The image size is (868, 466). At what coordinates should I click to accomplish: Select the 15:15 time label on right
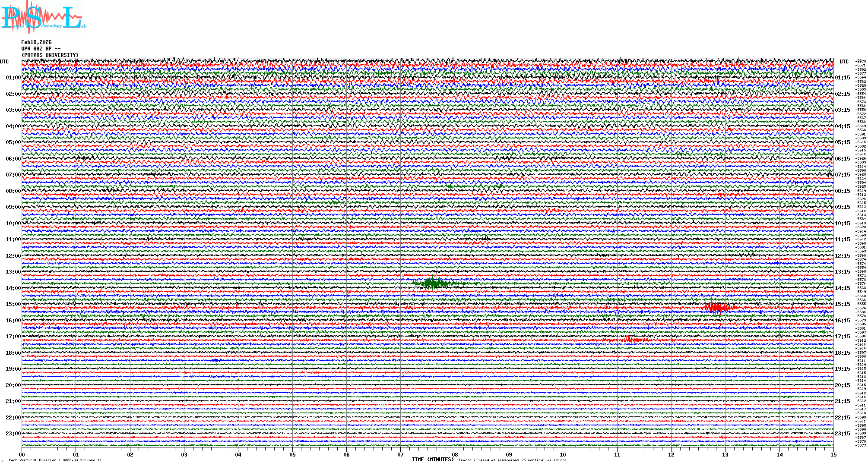pos(842,304)
